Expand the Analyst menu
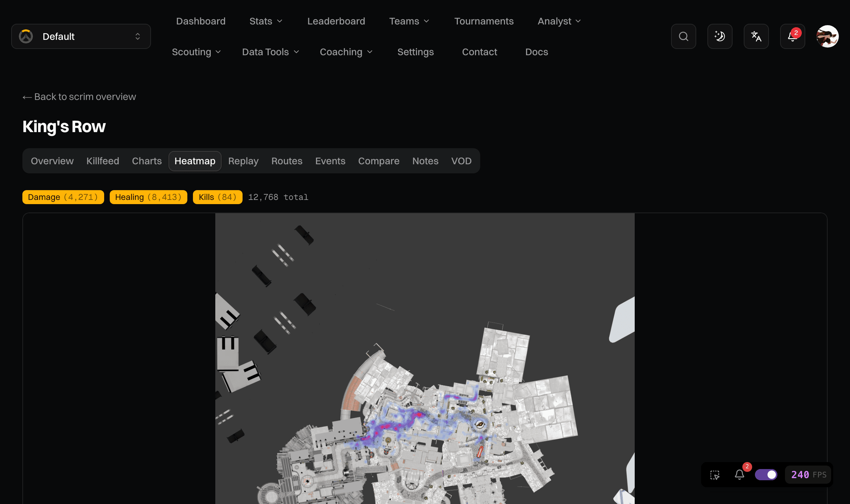 coord(559,21)
